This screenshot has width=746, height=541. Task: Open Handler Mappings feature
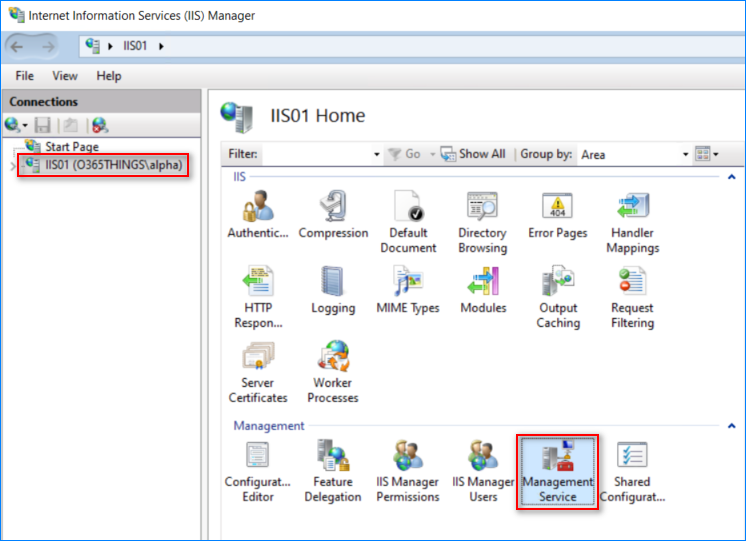click(632, 222)
